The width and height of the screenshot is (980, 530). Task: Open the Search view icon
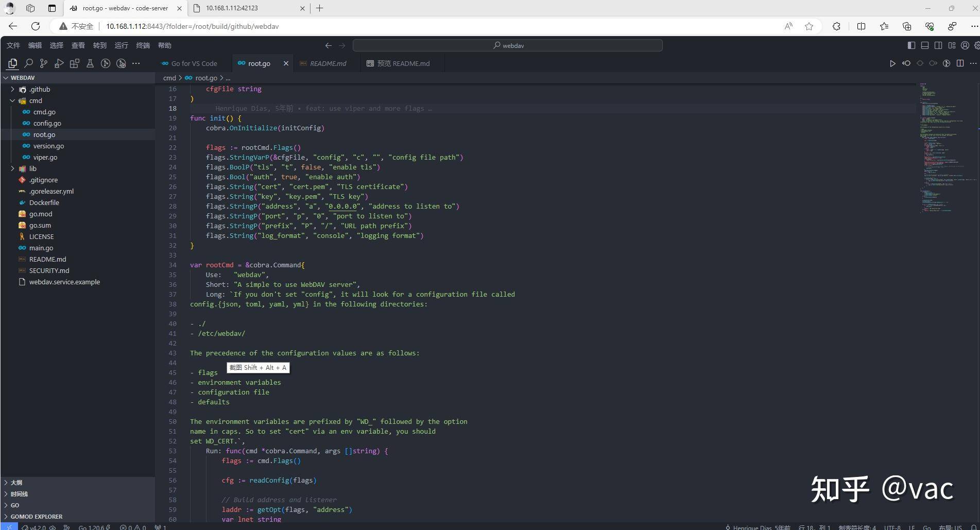tap(28, 63)
